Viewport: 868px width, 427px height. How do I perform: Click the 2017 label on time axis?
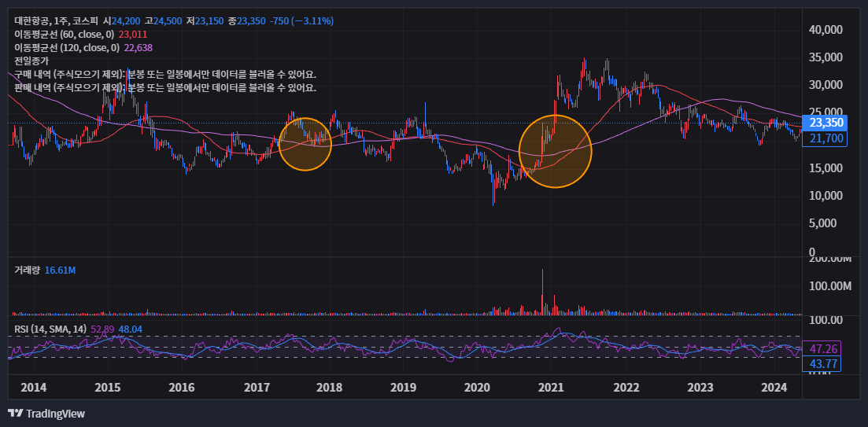[x=256, y=387]
